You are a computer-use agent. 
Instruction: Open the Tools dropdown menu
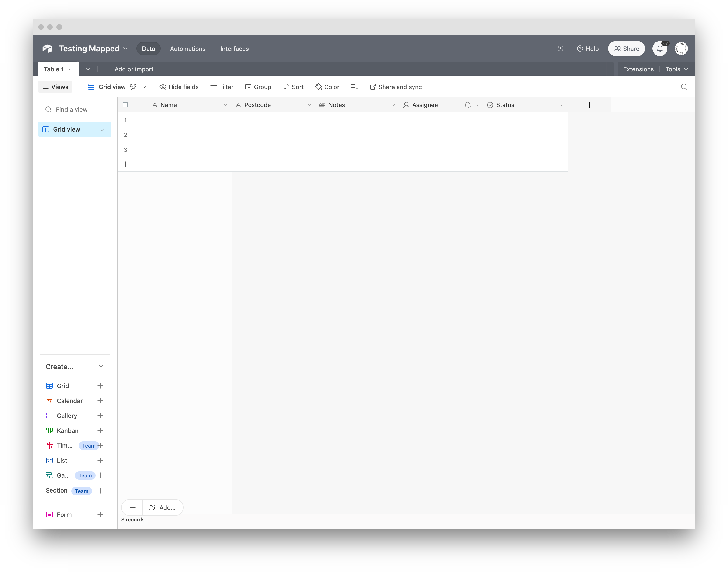[676, 69]
